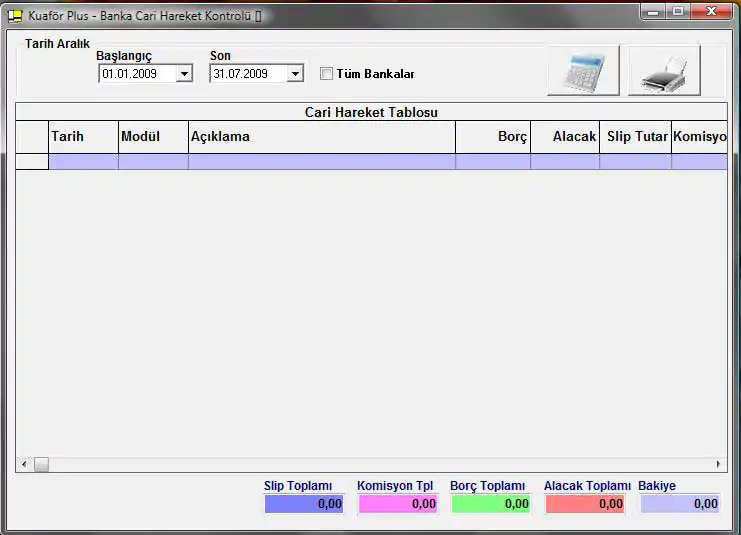This screenshot has width=741, height=535.
Task: Click the horizontal scrollbar right arrow
Action: pyautogui.click(x=718, y=465)
